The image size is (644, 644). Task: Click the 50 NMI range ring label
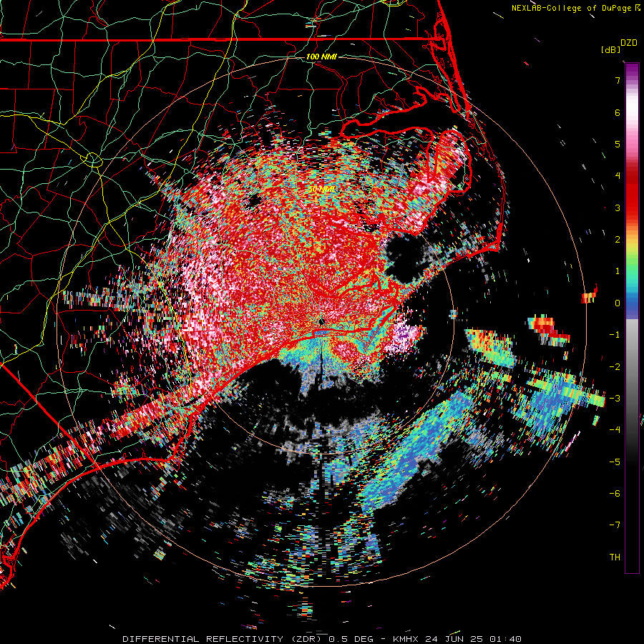point(321,189)
